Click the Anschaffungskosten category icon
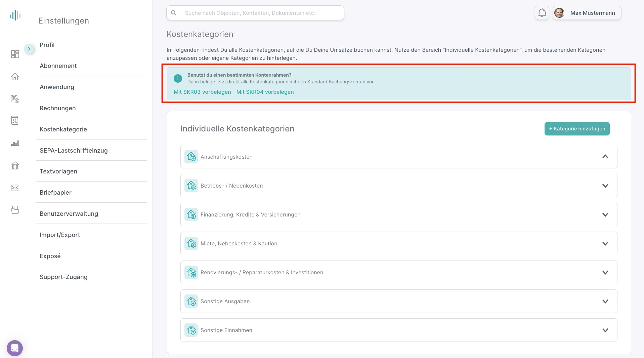The image size is (644, 358). pyautogui.click(x=191, y=157)
